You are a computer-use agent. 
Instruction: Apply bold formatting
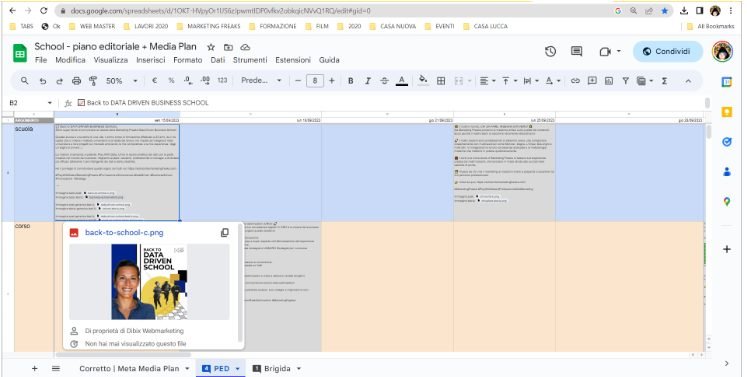pos(351,81)
